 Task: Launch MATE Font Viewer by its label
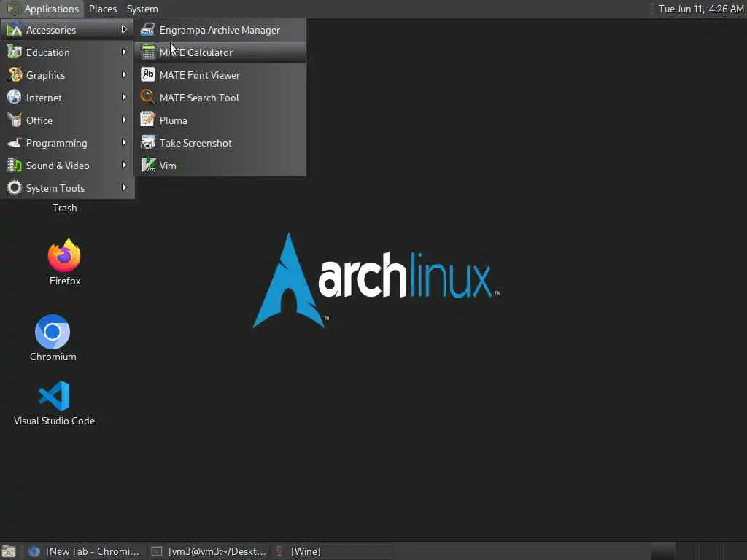(x=200, y=75)
